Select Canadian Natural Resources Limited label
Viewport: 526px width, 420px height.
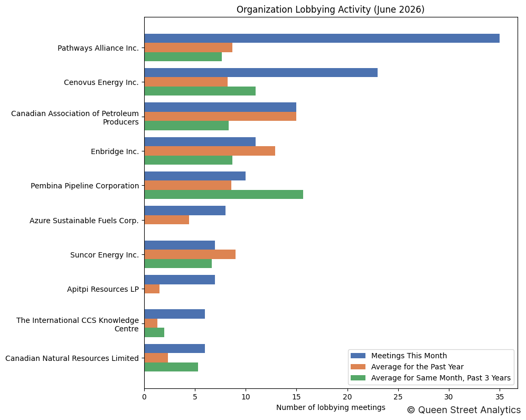coord(72,358)
